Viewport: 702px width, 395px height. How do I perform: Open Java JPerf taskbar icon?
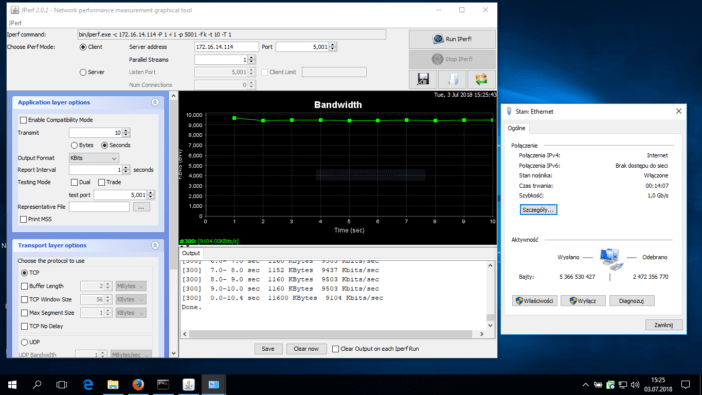[x=188, y=384]
